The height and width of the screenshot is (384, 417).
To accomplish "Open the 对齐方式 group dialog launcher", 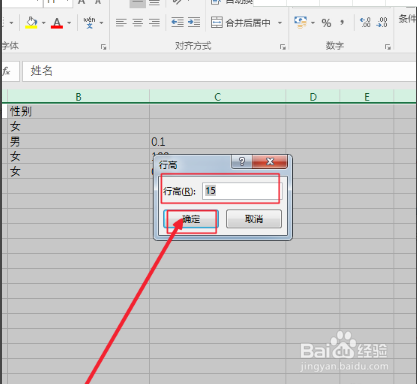I will 283,47.
